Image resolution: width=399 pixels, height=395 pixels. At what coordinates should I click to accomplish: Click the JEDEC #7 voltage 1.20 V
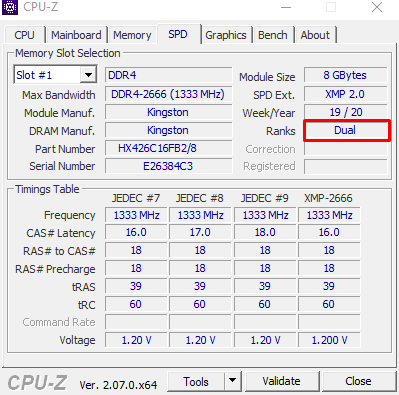tap(136, 340)
